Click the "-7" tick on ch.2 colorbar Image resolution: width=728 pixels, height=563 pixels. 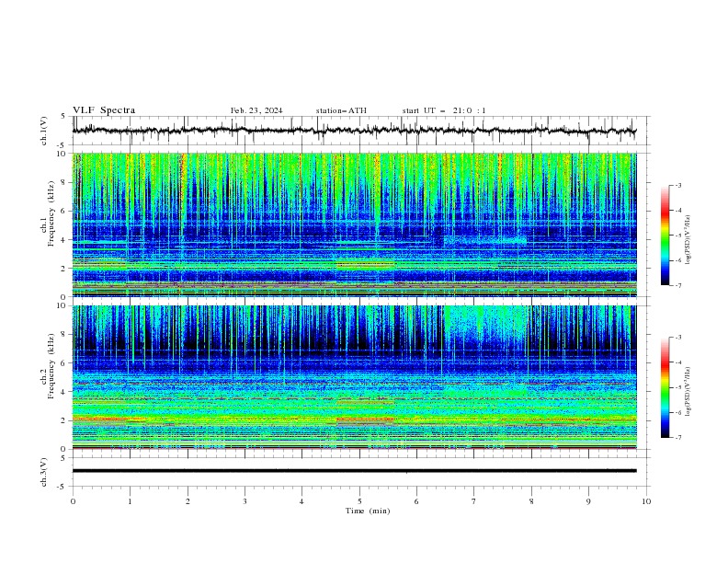[x=678, y=438]
